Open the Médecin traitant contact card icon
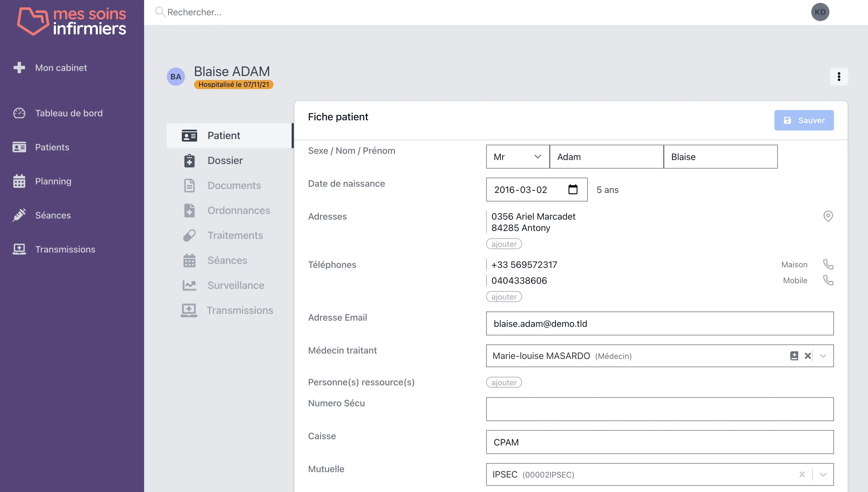The image size is (868, 492). [x=794, y=356]
